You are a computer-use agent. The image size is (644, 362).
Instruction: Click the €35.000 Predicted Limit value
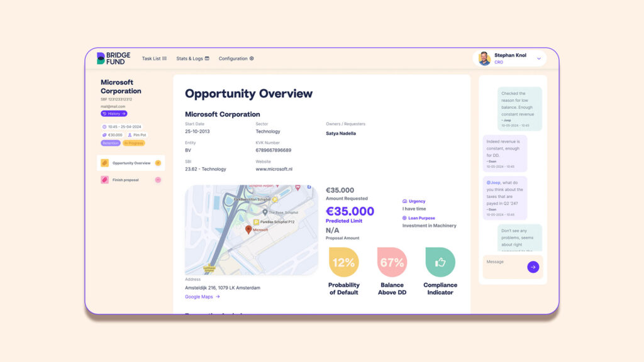[350, 211]
